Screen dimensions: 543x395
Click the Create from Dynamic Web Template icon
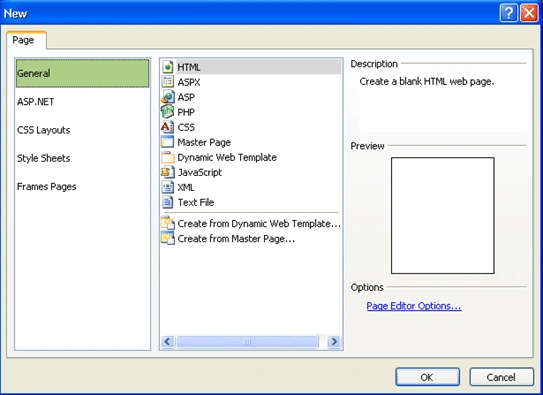[x=168, y=224]
